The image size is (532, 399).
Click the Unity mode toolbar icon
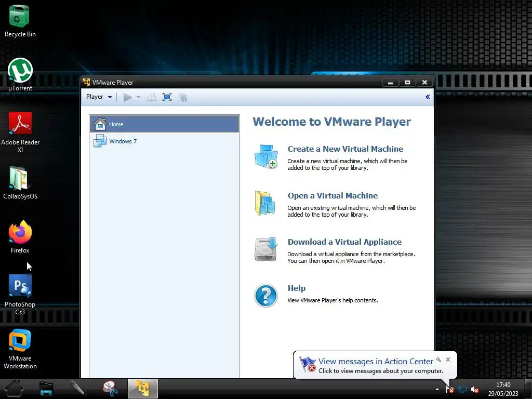183,98
